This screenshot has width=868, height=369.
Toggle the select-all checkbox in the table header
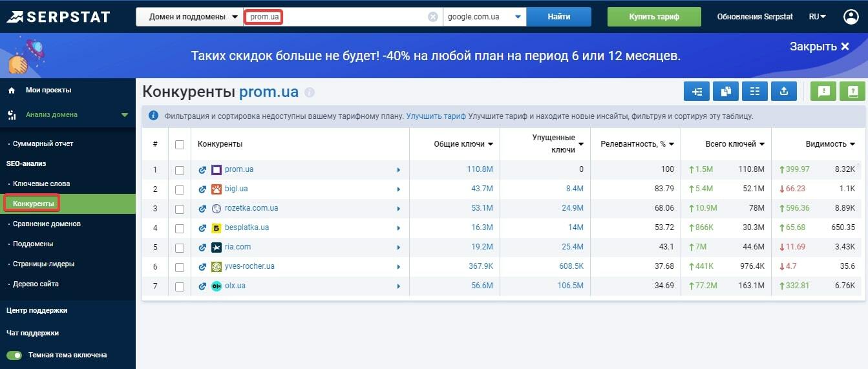click(x=180, y=145)
